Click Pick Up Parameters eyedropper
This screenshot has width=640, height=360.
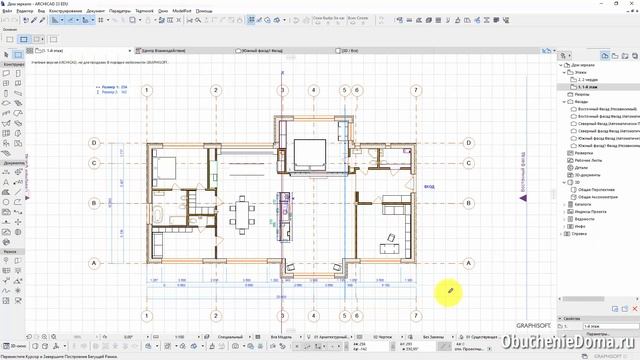click(34, 20)
